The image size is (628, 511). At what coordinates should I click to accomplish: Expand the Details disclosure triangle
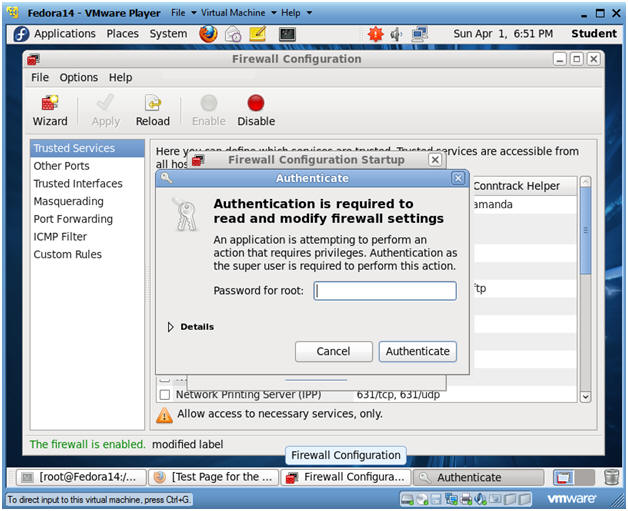(171, 327)
